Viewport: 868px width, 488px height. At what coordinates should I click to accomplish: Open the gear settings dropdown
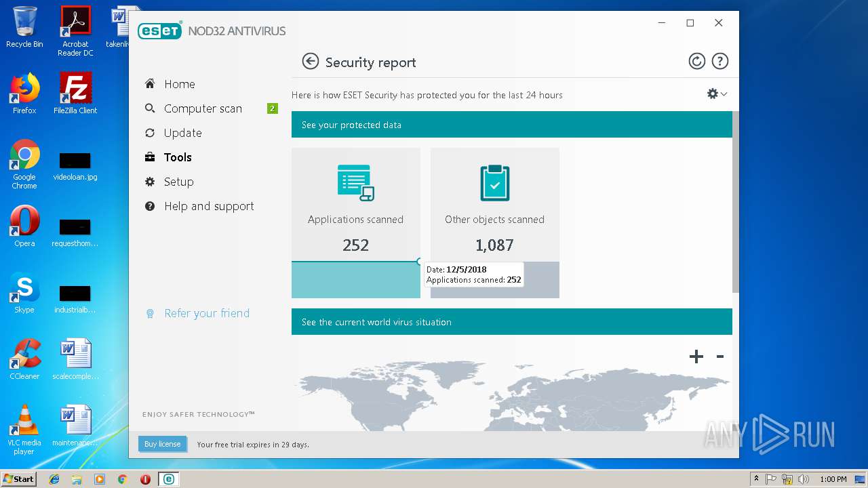717,94
